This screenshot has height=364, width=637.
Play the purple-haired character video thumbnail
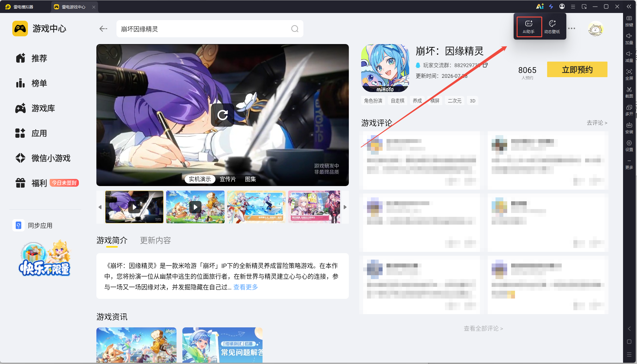[134, 207]
